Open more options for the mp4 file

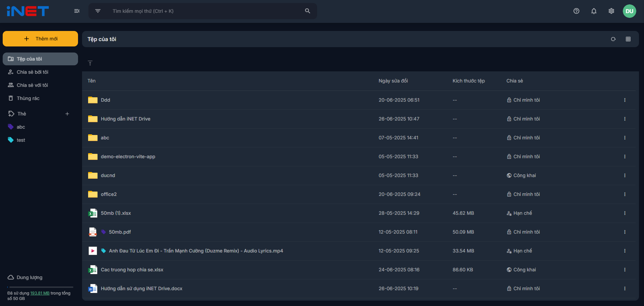[625, 251]
